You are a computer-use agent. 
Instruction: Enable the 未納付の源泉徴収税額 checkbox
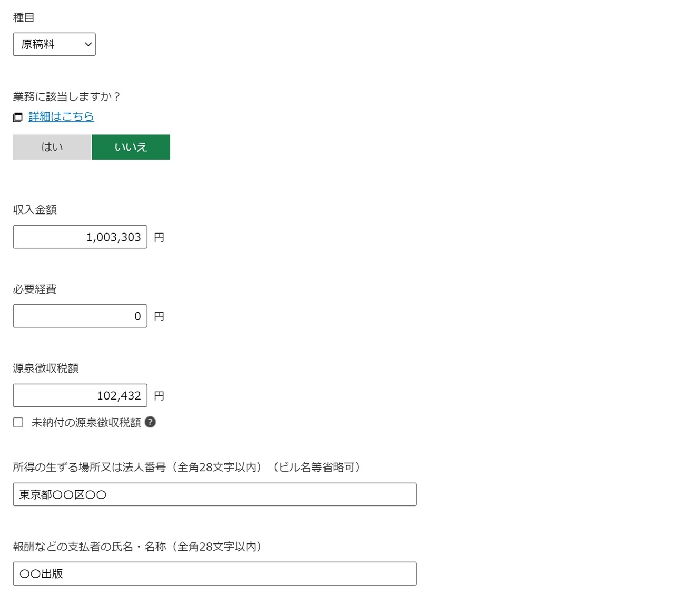(18, 422)
